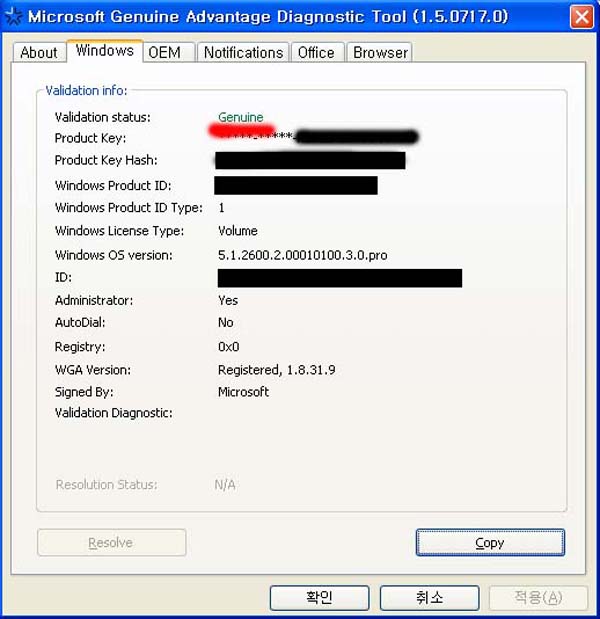The image size is (600, 619).
Task: Click the Copy button
Action: (x=490, y=543)
